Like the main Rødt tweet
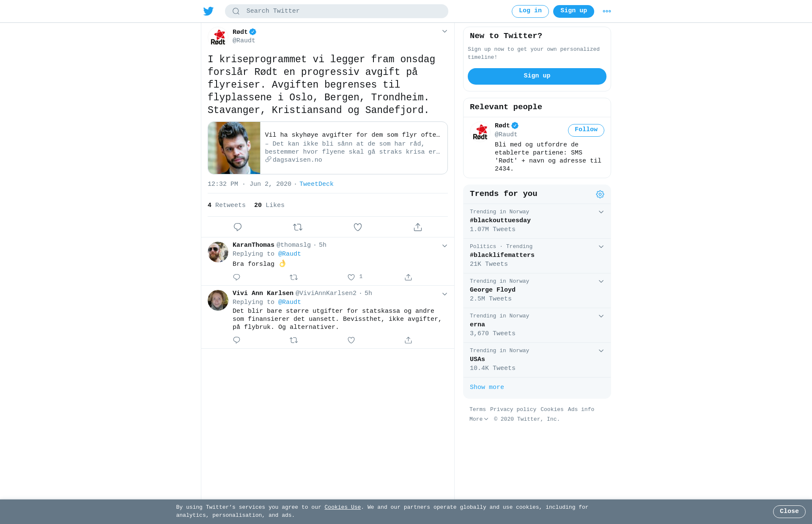This screenshot has height=524, width=812. (358, 227)
